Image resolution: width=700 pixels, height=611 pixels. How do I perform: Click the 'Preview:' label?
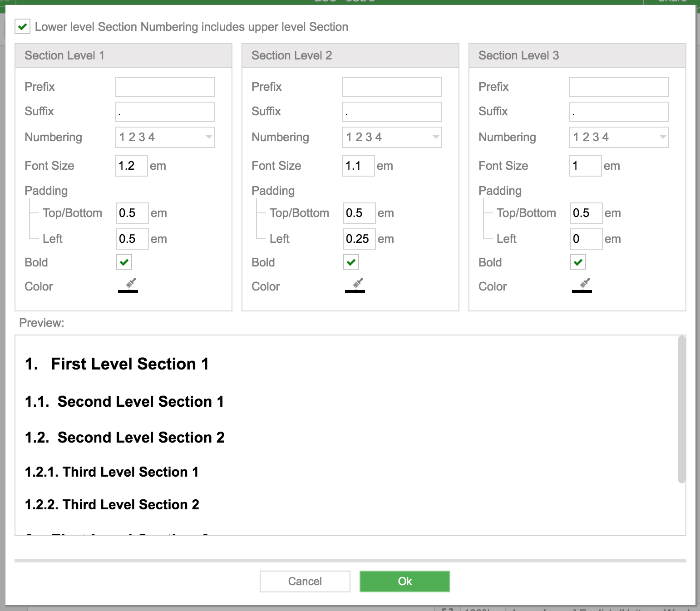[x=42, y=323]
